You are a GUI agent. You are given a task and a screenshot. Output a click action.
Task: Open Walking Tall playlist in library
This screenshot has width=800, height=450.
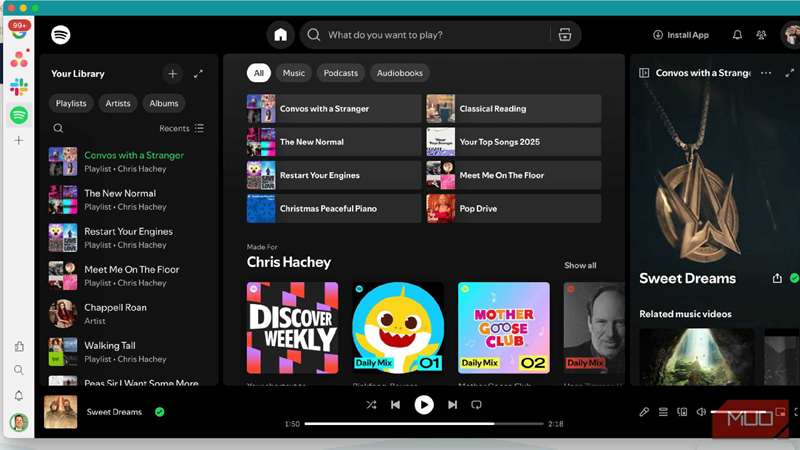[x=130, y=352]
